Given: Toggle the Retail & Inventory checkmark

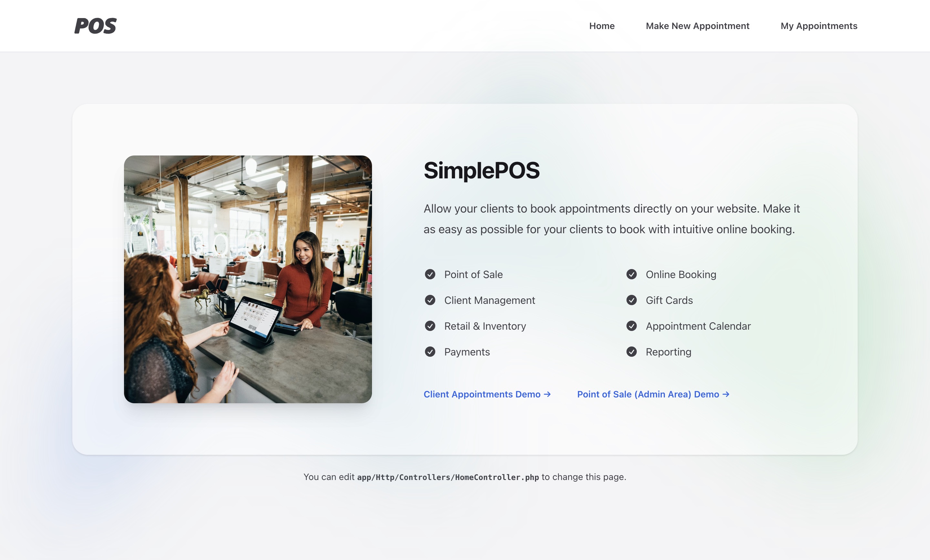Looking at the screenshot, I should pos(430,326).
